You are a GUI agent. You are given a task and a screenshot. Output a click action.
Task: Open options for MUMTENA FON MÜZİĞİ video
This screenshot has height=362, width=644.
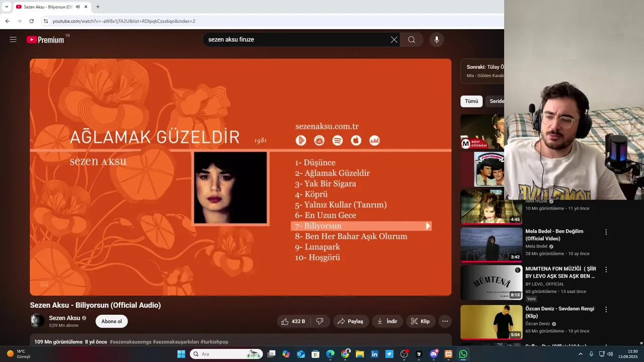coord(606,269)
